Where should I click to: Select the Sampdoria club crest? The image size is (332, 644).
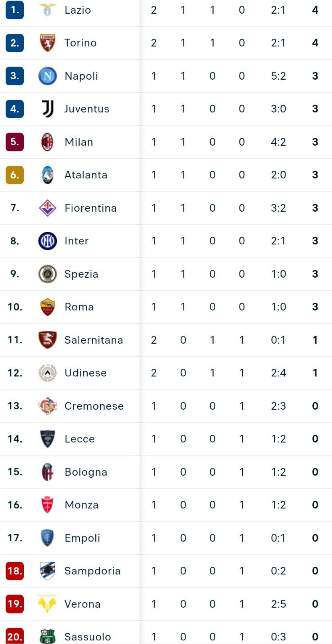click(x=47, y=571)
